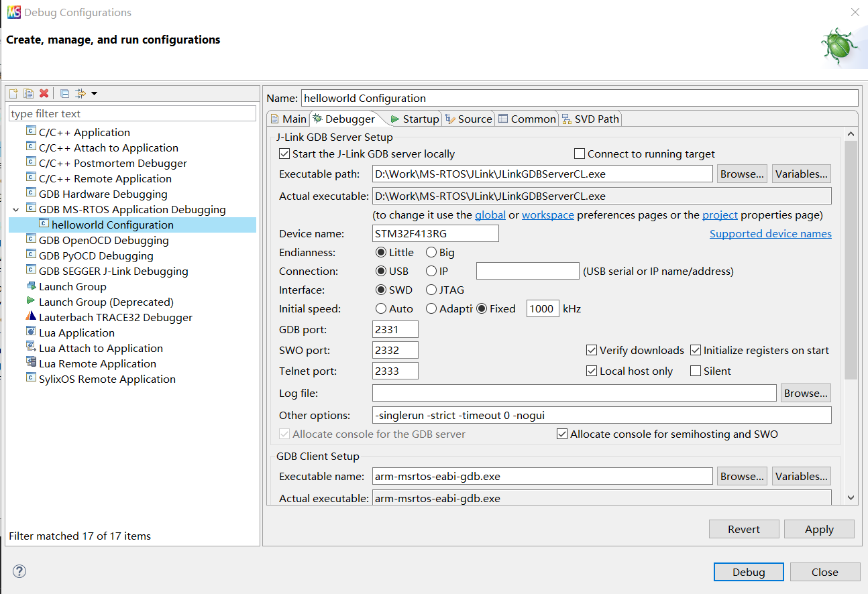Open Supported device names link
868x594 pixels.
coord(770,234)
